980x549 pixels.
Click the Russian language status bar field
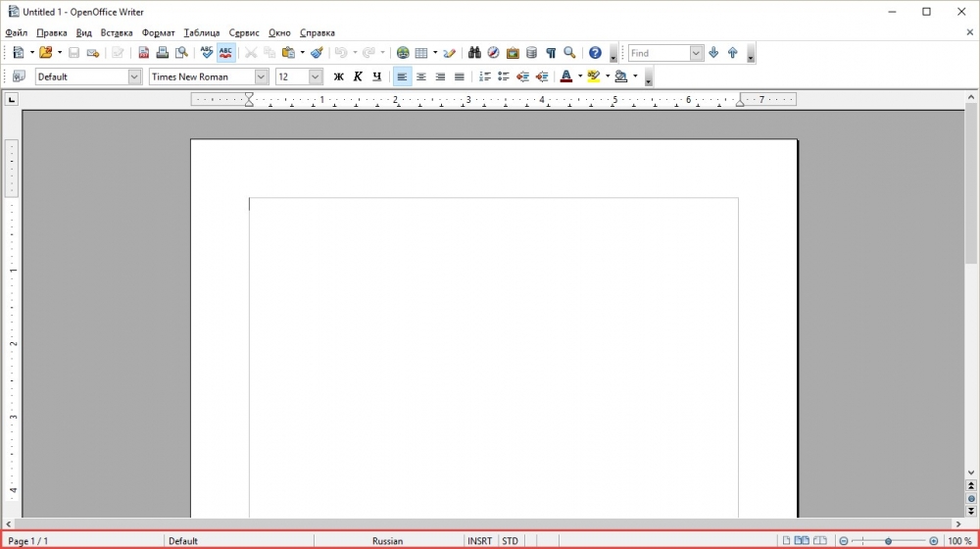pyautogui.click(x=387, y=541)
